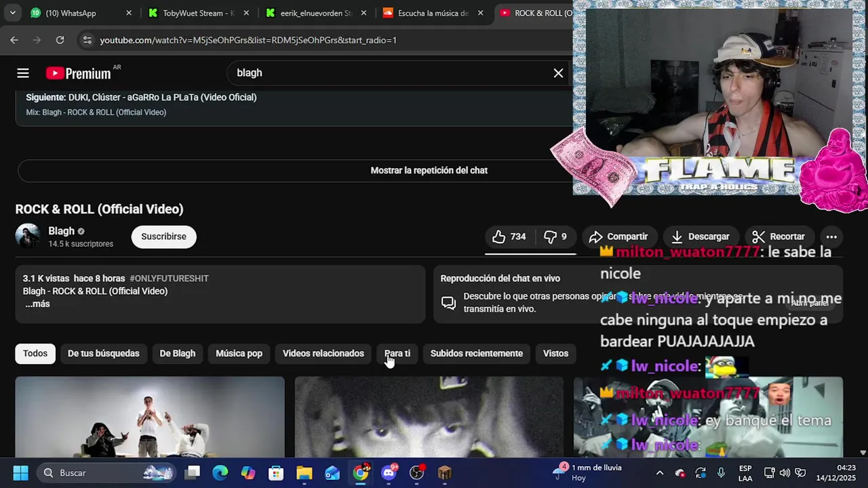
Task: Open the browser tab search dropdown arrow
Action: pyautogui.click(x=12, y=13)
